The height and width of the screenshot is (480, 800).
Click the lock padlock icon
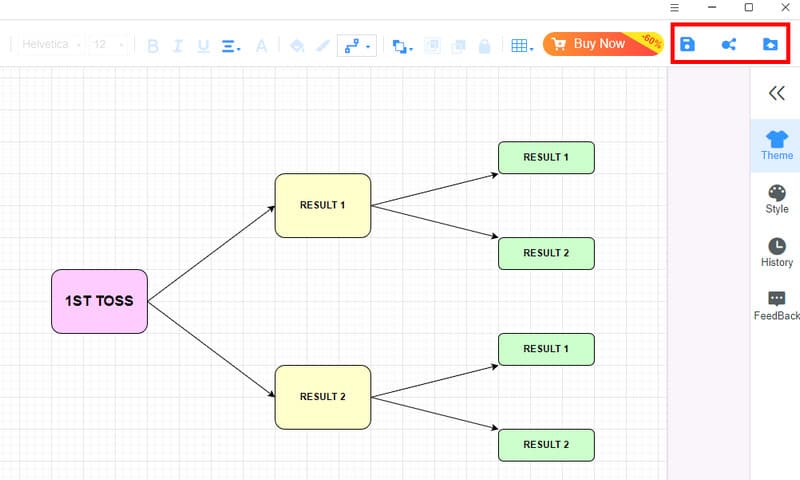click(484, 46)
